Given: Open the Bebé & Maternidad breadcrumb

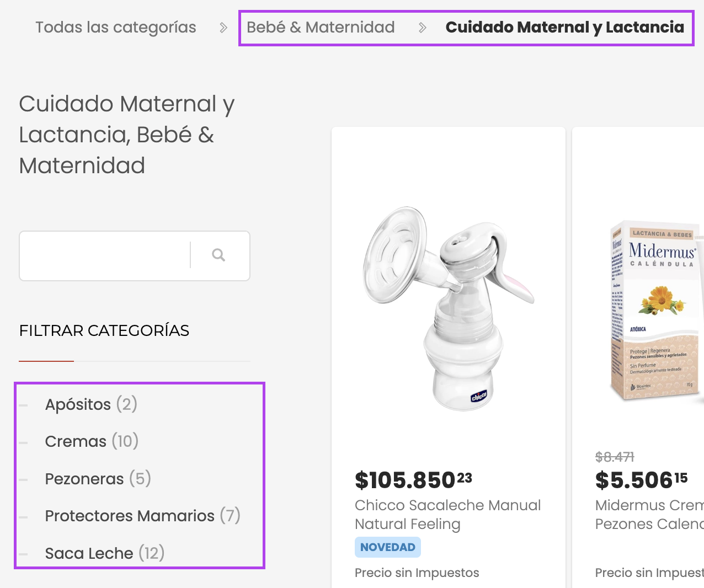Looking at the screenshot, I should (321, 28).
